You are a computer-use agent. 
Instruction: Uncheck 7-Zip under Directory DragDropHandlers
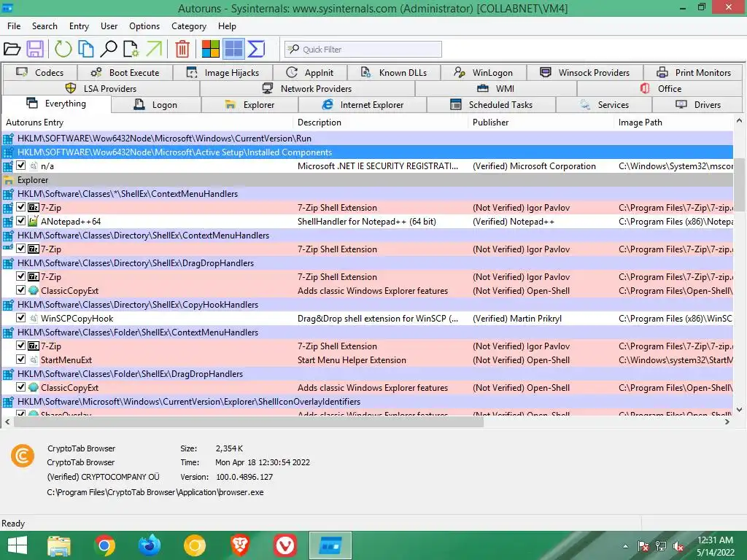[x=20, y=276]
